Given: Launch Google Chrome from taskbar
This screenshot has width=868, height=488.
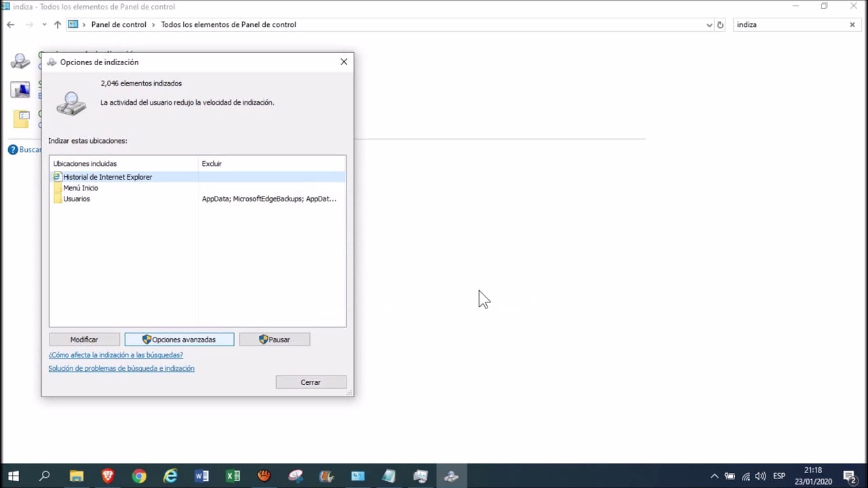Looking at the screenshot, I should pyautogui.click(x=139, y=476).
